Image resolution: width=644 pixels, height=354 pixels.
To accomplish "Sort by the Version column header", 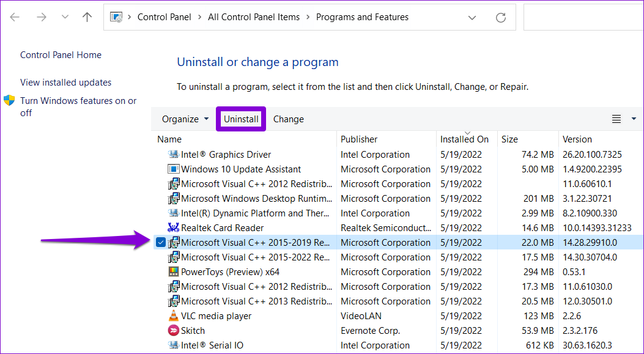I will pyautogui.click(x=577, y=139).
